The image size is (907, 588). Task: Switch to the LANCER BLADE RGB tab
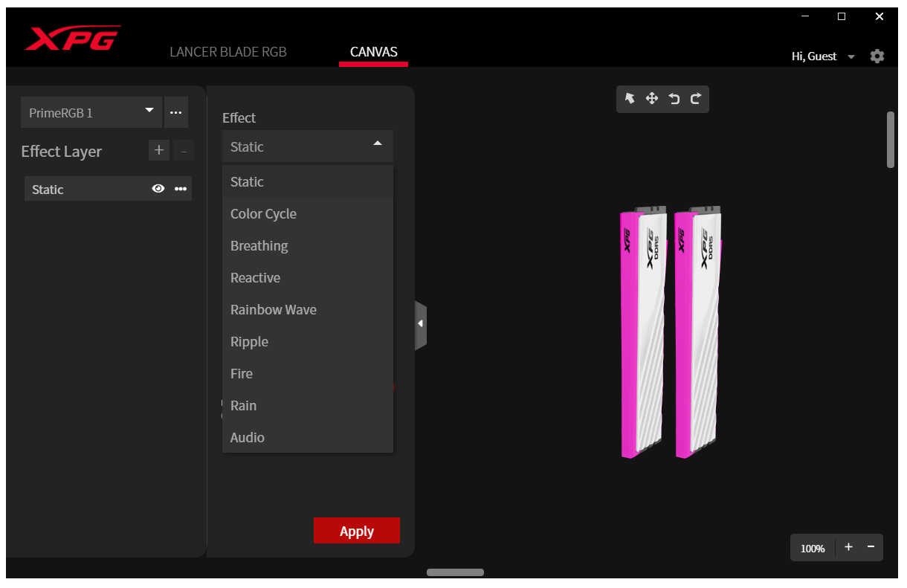(x=227, y=52)
